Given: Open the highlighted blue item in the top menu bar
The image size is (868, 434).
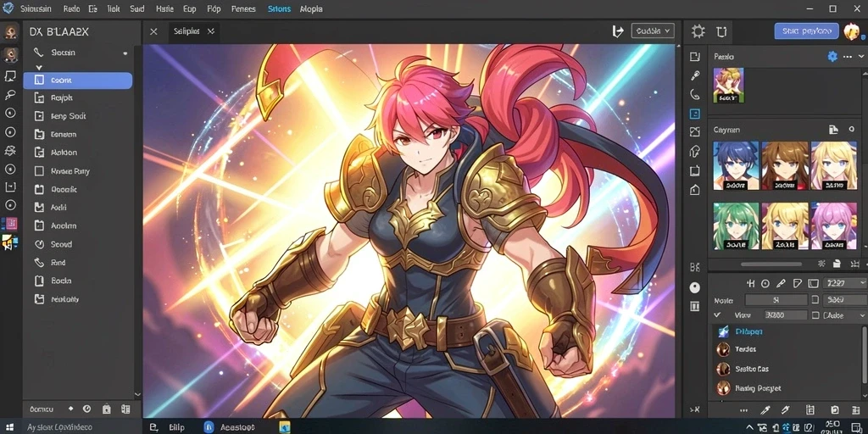Looking at the screenshot, I should tap(279, 8).
